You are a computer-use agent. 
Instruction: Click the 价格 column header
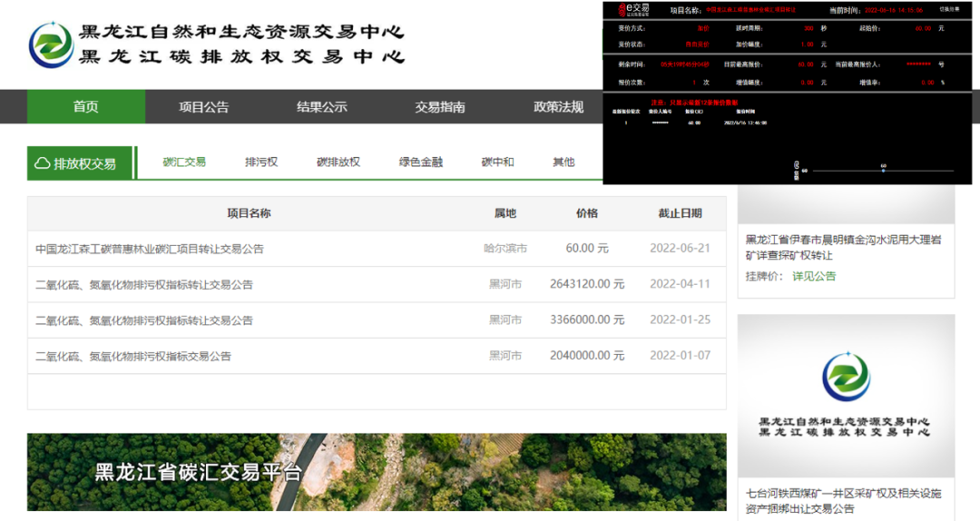point(587,213)
